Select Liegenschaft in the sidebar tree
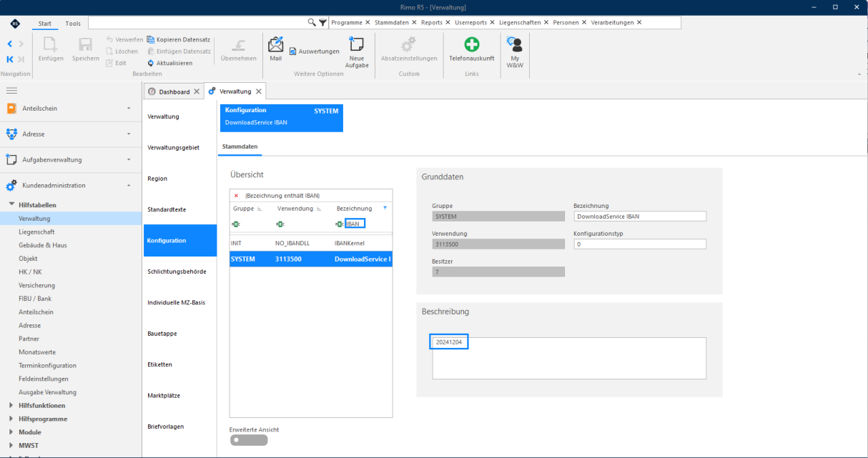 (36, 232)
